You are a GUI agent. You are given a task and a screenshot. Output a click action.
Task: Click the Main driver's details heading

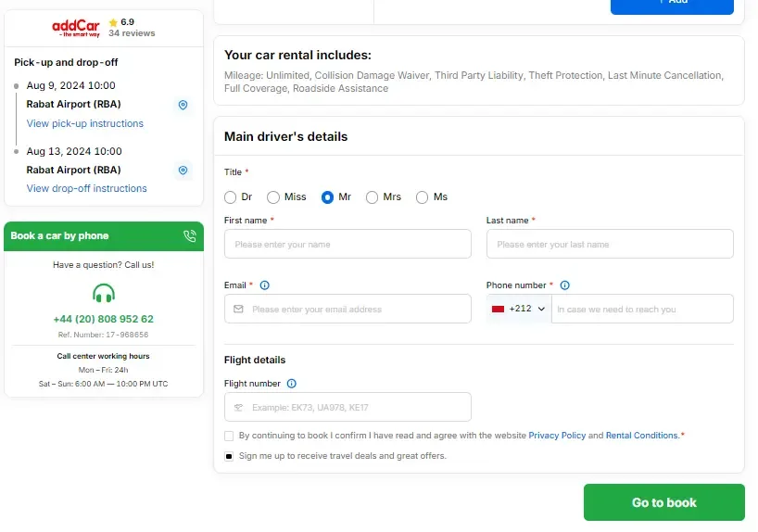(285, 136)
